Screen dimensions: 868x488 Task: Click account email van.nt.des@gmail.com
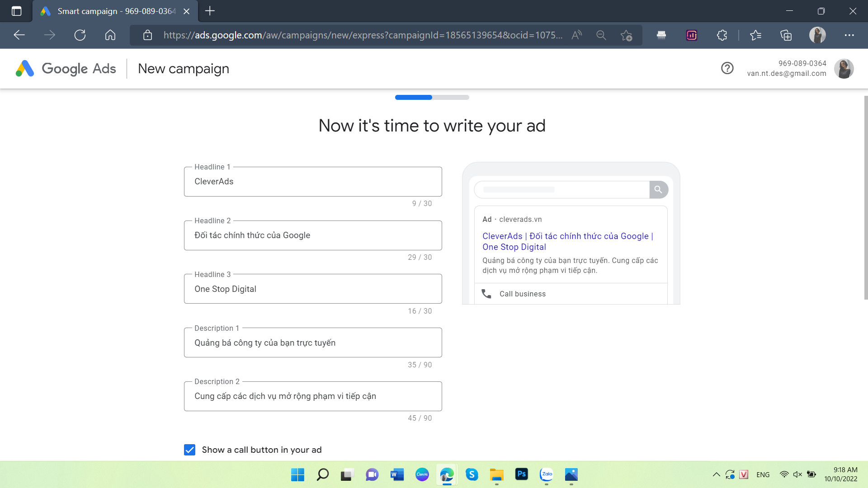point(786,74)
